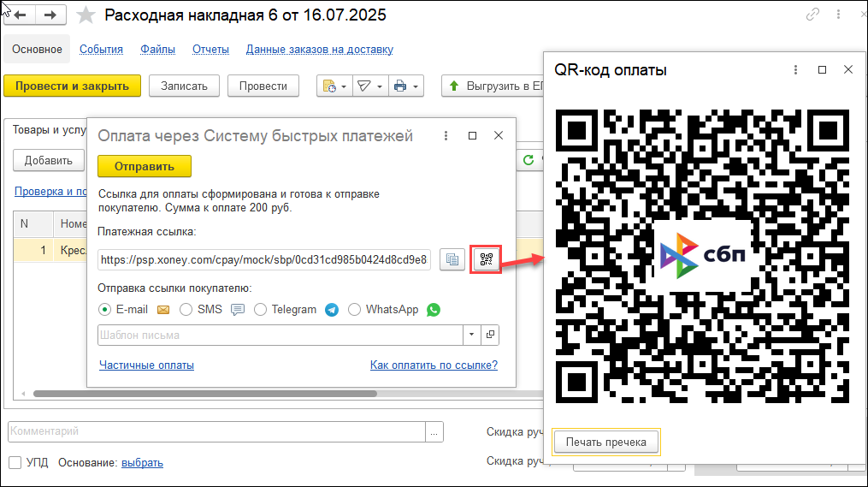The width and height of the screenshot is (868, 487).
Task: Open Как оплатить по ссылке? link
Action: (x=434, y=365)
